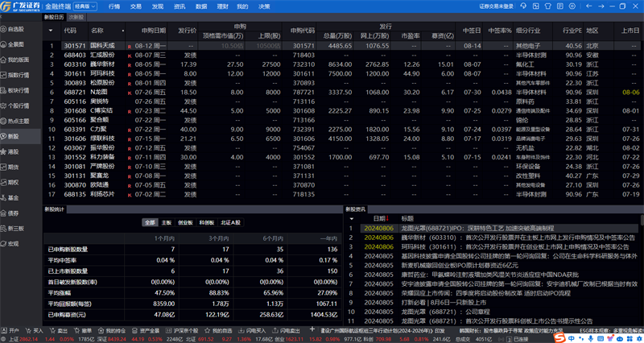Filter statistics by 主板
The width and height of the screenshot is (644, 343).
click(x=166, y=223)
